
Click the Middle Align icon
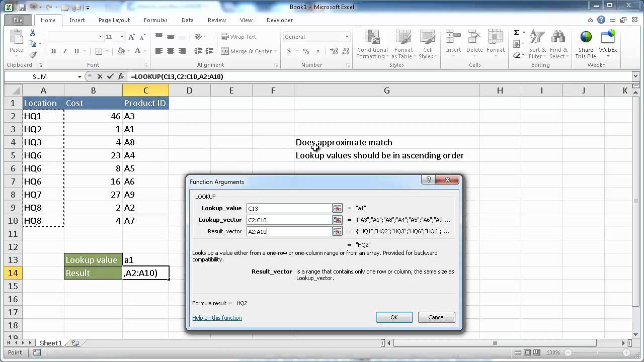[x=171, y=37]
